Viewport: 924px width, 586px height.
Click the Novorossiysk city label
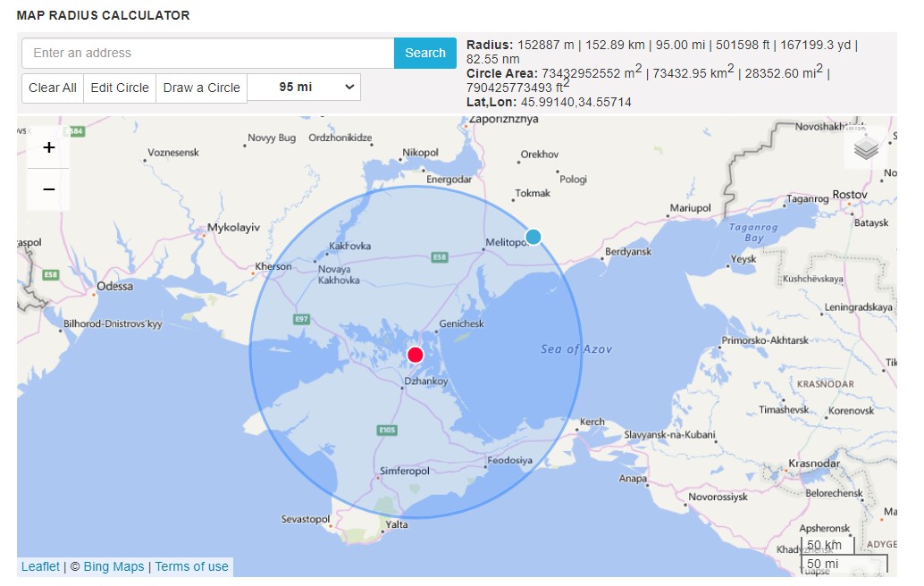[718, 497]
